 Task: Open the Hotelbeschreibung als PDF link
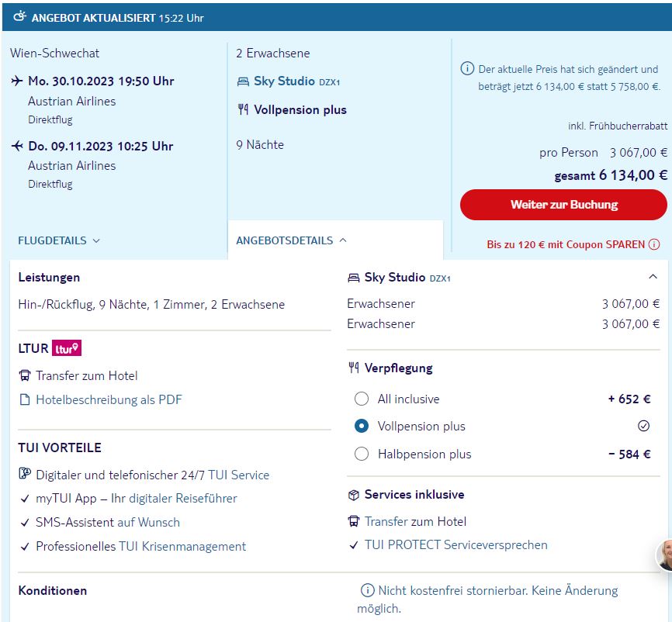109,400
